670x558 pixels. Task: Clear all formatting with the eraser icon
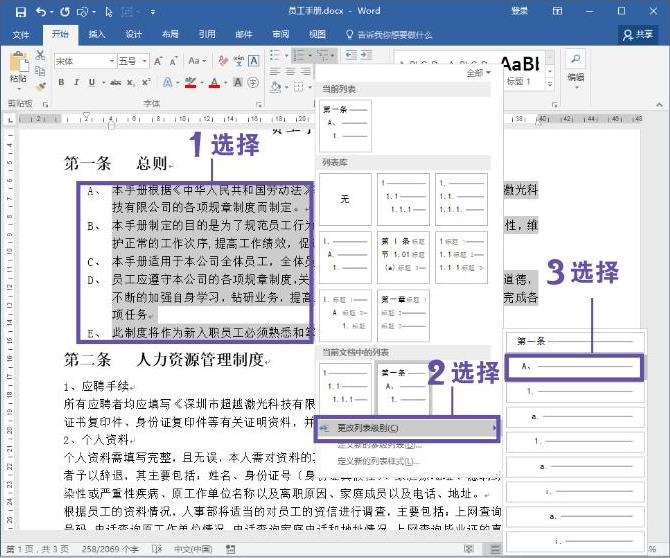(223, 61)
